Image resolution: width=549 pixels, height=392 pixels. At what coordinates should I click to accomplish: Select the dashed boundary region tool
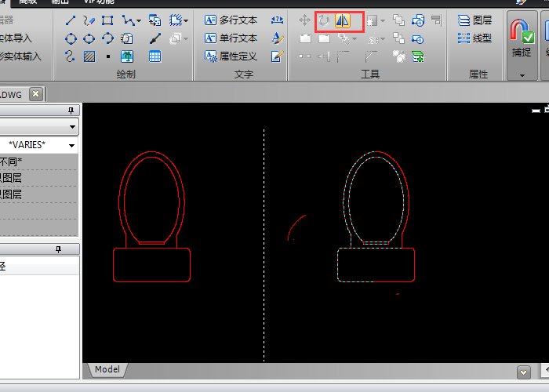point(176,20)
